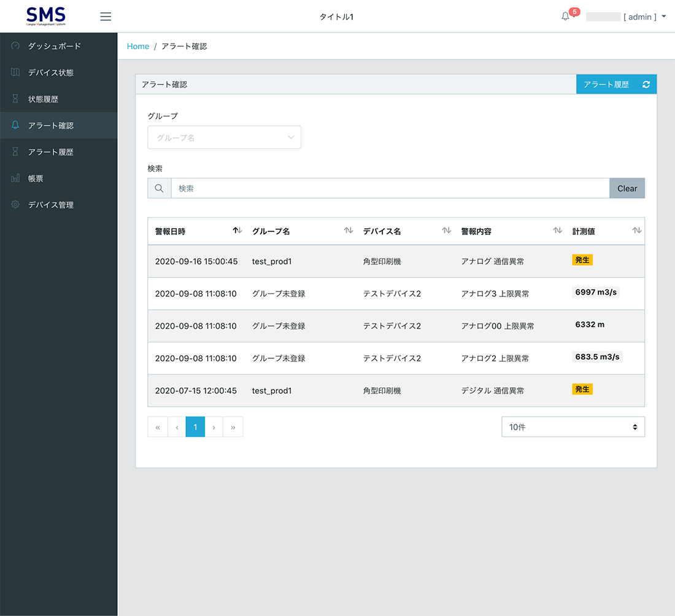The height and width of the screenshot is (616, 675).
Task: Click the hourglass icon beside 状態履歴
Action: pos(15,99)
